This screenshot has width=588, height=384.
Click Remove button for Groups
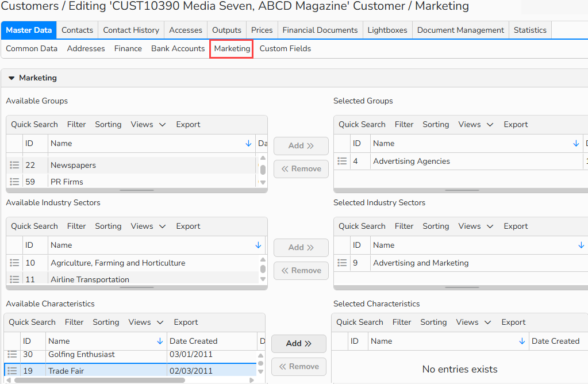pyautogui.click(x=301, y=169)
